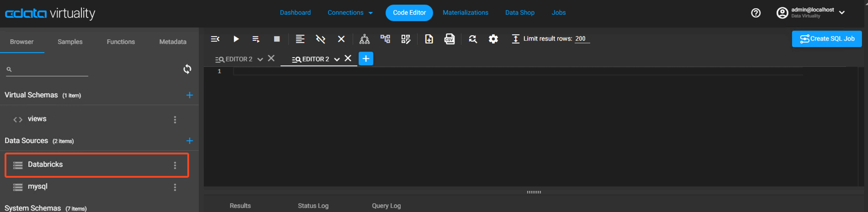
Task: Click the views angle-bracket icon
Action: click(x=18, y=120)
